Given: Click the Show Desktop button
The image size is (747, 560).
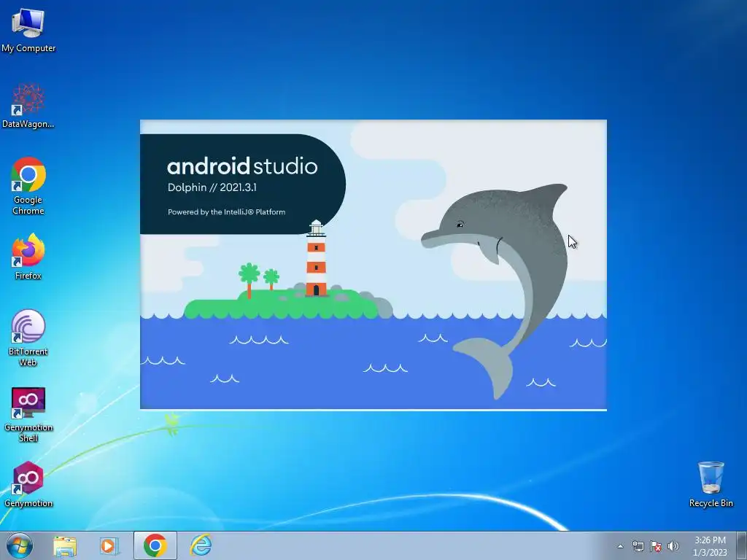Looking at the screenshot, I should pos(742,545).
